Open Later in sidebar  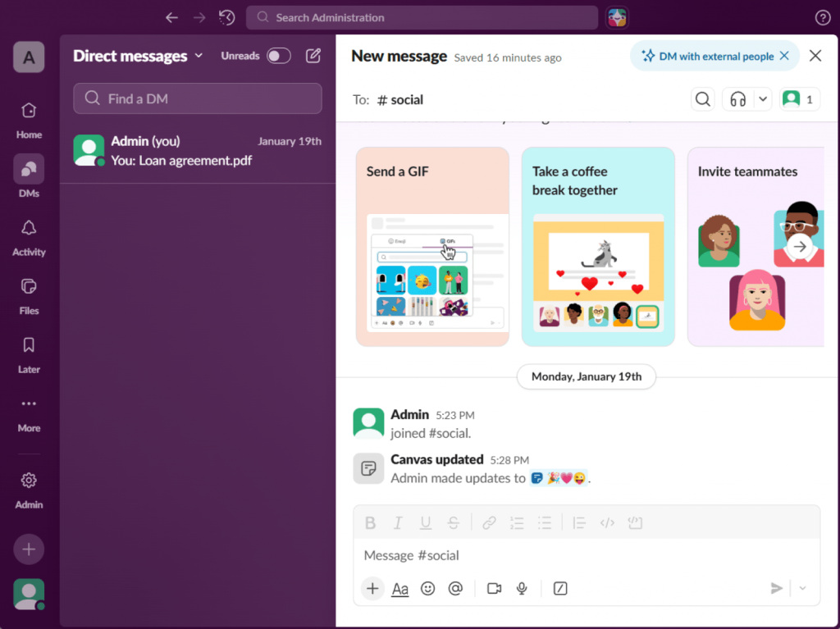[29, 354]
